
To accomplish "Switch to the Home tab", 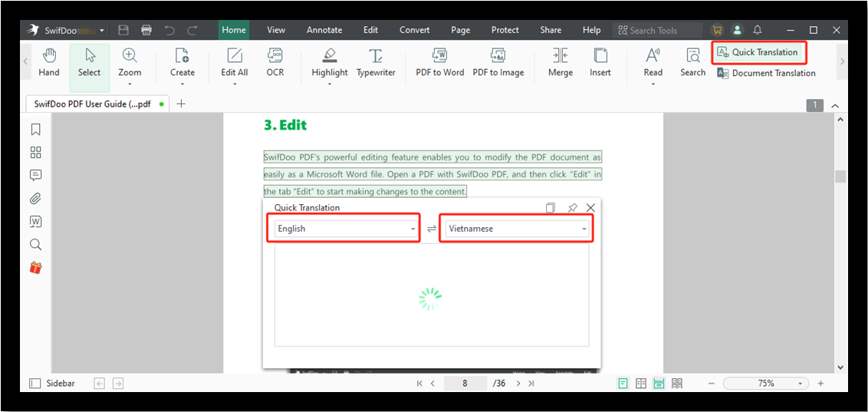I will [x=234, y=30].
